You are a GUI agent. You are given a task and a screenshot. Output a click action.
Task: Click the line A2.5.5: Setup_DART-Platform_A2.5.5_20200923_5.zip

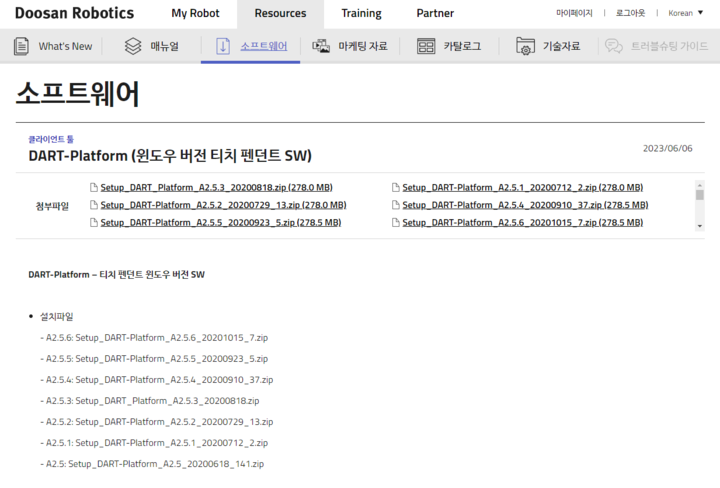[154, 359]
